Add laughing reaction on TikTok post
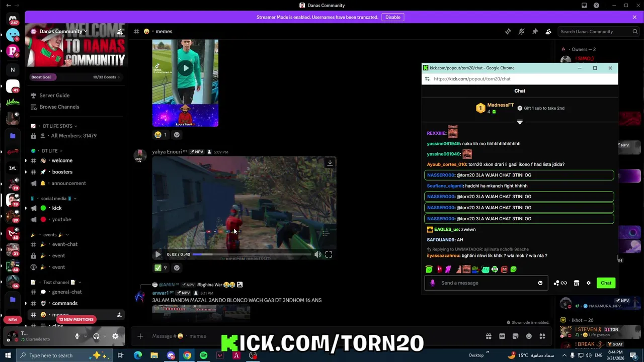This screenshot has width=644, height=362. 160,135
